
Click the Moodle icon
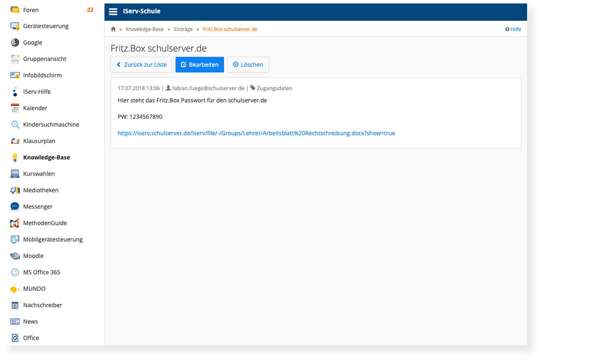(x=15, y=256)
